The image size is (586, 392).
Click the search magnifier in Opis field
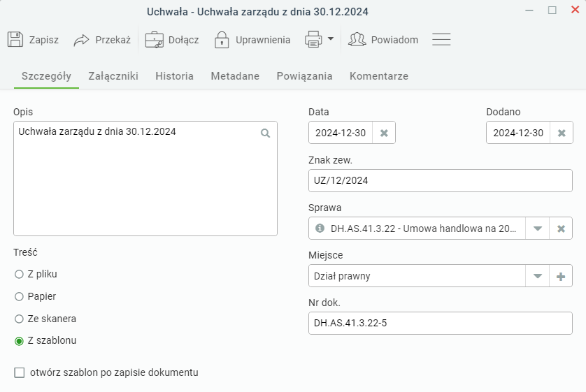pos(265,133)
